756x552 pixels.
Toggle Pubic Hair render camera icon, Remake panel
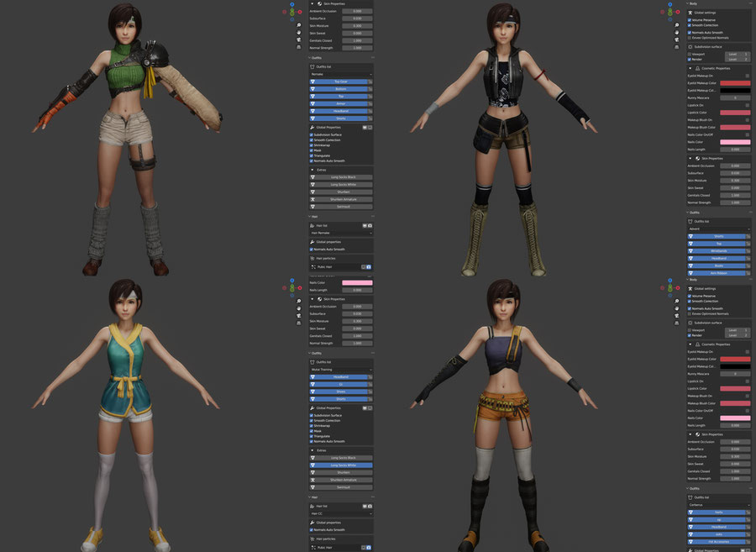pos(369,266)
